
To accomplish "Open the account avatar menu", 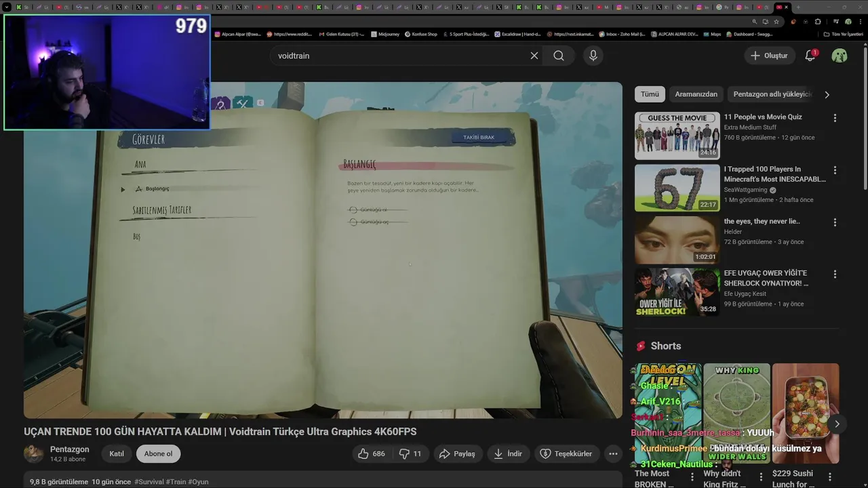I will (840, 56).
